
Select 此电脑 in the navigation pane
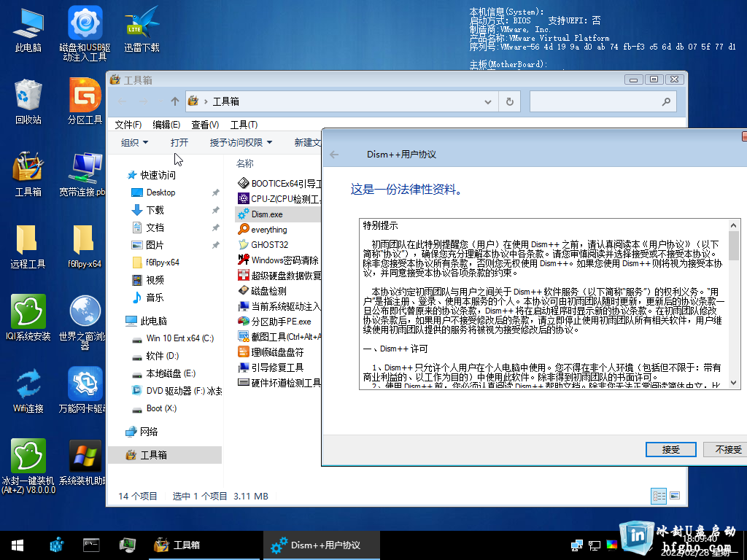point(146,321)
